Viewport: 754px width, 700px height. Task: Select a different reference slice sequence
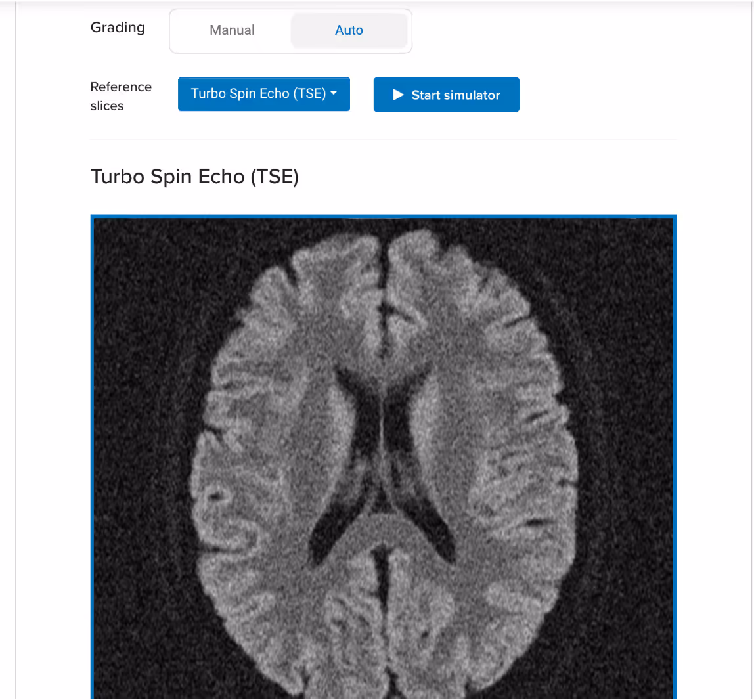point(263,93)
